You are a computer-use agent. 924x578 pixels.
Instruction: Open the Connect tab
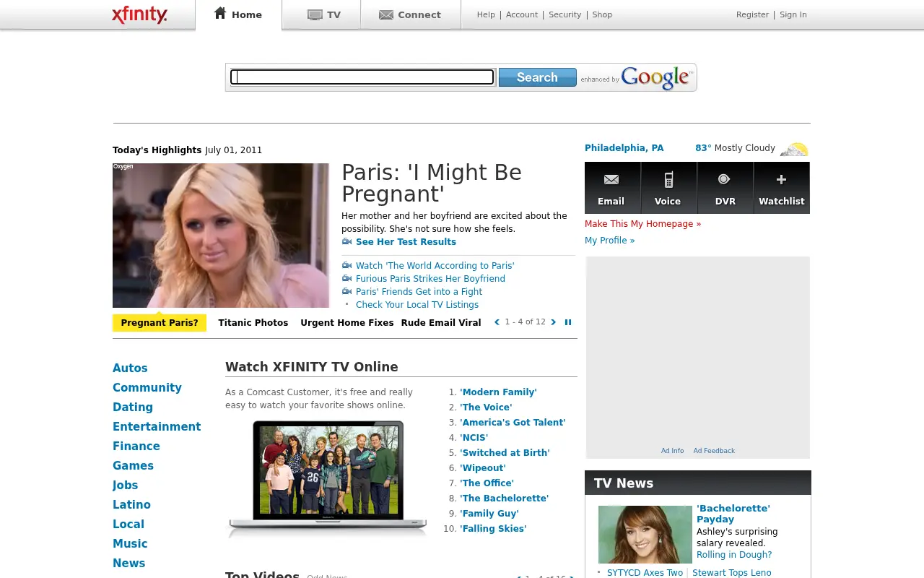point(410,14)
